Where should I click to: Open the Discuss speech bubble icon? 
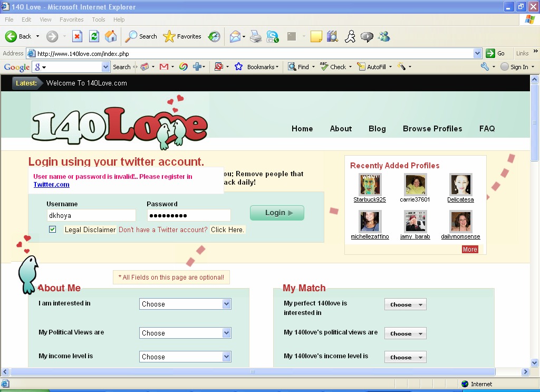pyautogui.click(x=367, y=36)
